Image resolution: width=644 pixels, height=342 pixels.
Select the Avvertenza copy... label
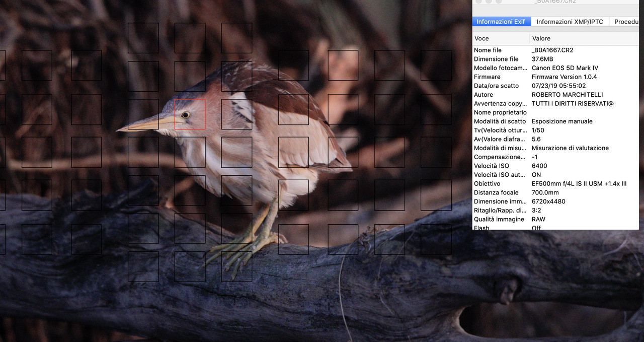(501, 104)
